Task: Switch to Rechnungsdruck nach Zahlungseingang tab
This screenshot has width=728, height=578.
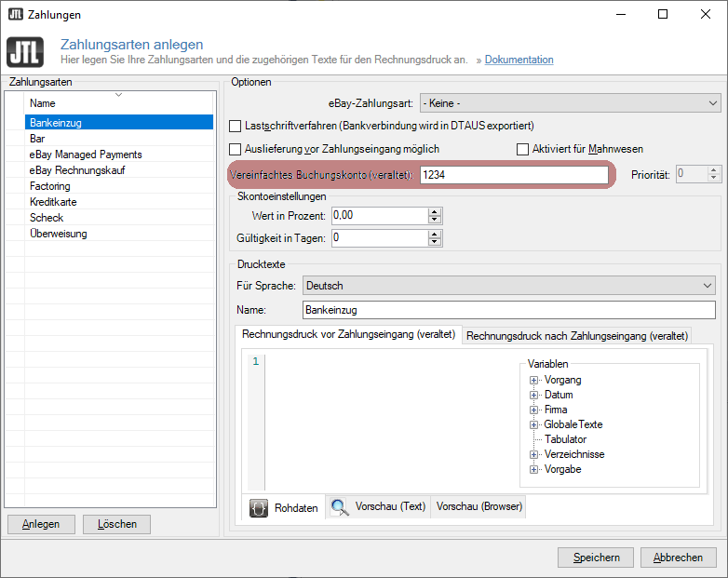Action: click(577, 336)
